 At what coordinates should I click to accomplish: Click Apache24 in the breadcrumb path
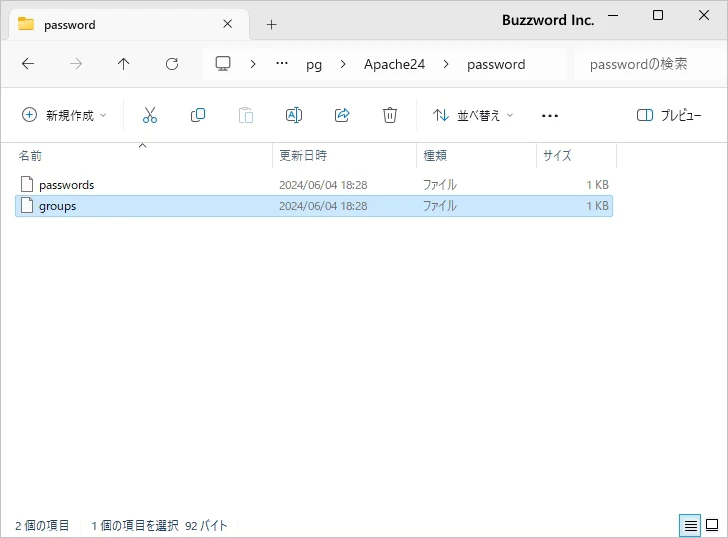pyautogui.click(x=394, y=64)
